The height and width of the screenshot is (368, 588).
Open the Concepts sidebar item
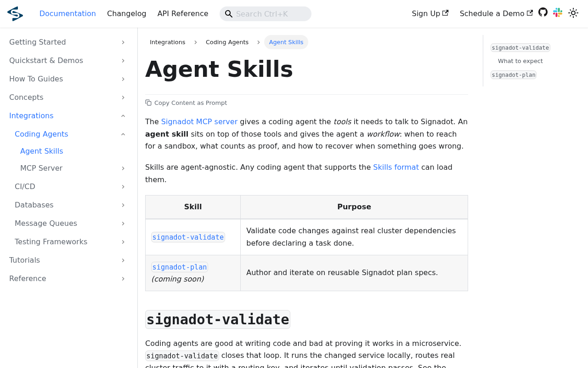(26, 98)
